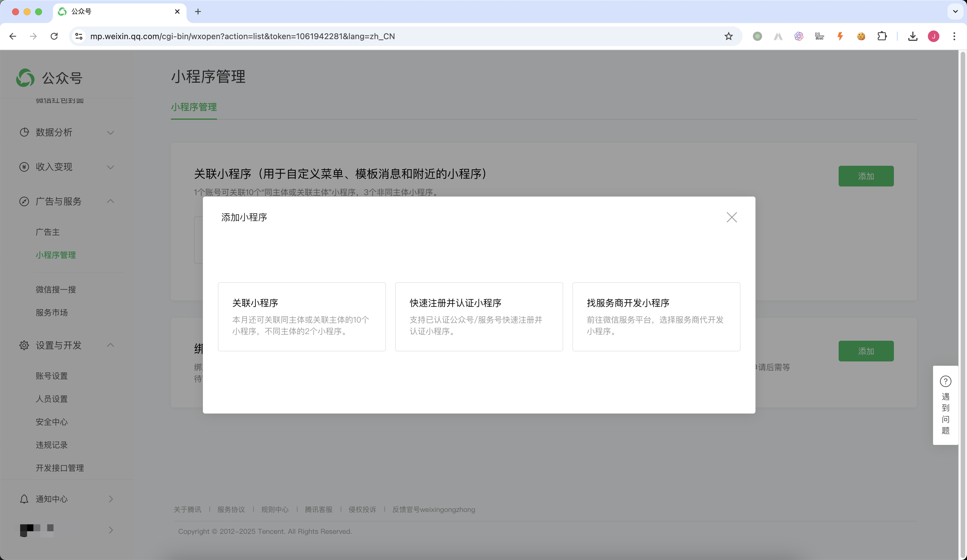Open the 侵权投诉 footer link
The image size is (967, 560).
click(362, 509)
